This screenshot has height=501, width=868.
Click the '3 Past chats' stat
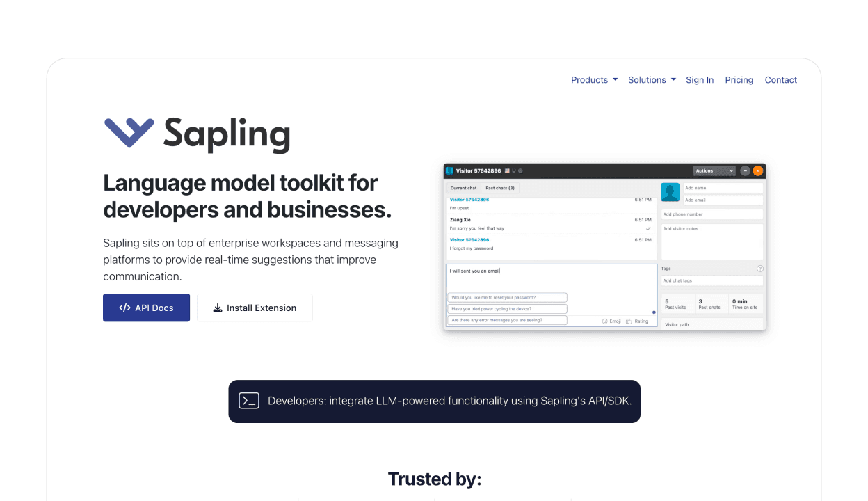pyautogui.click(x=710, y=304)
